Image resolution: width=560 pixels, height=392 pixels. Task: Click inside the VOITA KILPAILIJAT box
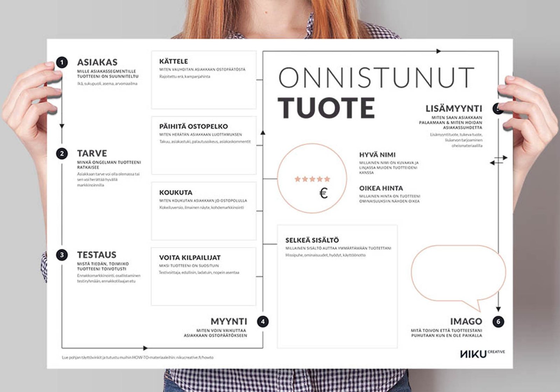pyautogui.click(x=204, y=276)
